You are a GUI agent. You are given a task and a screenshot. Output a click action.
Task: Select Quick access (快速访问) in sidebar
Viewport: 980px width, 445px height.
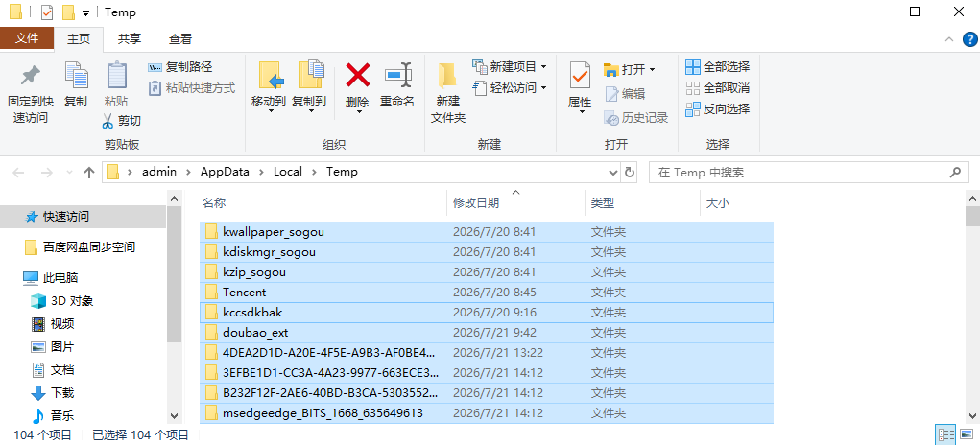coord(84,217)
